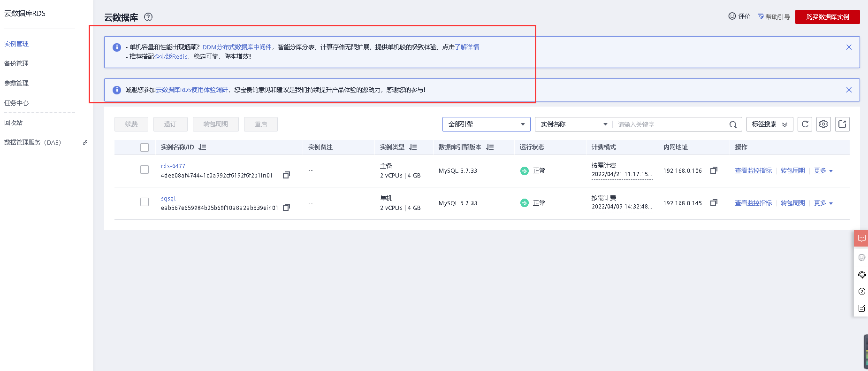Select the sqsql instance checkbox
The width and height of the screenshot is (868, 371).
(x=145, y=202)
